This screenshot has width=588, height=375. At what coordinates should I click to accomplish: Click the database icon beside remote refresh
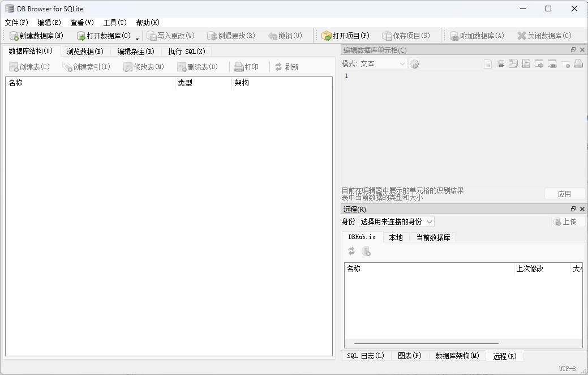coord(366,251)
